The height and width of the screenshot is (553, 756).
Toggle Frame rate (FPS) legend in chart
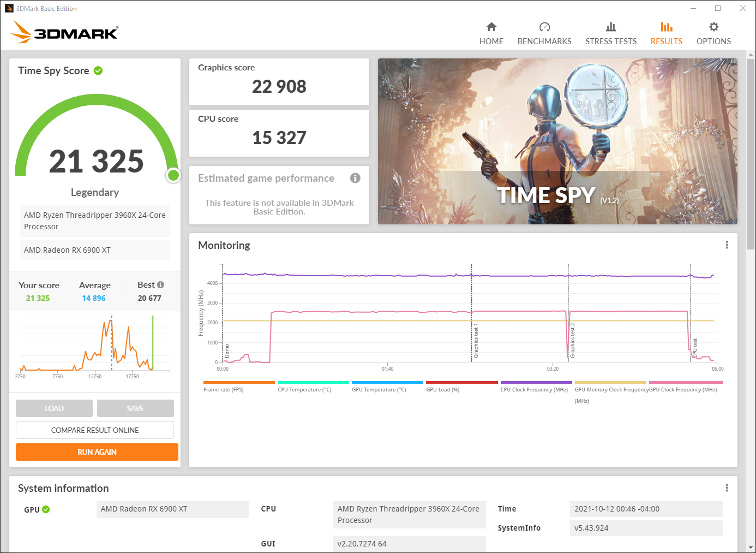[x=224, y=389]
